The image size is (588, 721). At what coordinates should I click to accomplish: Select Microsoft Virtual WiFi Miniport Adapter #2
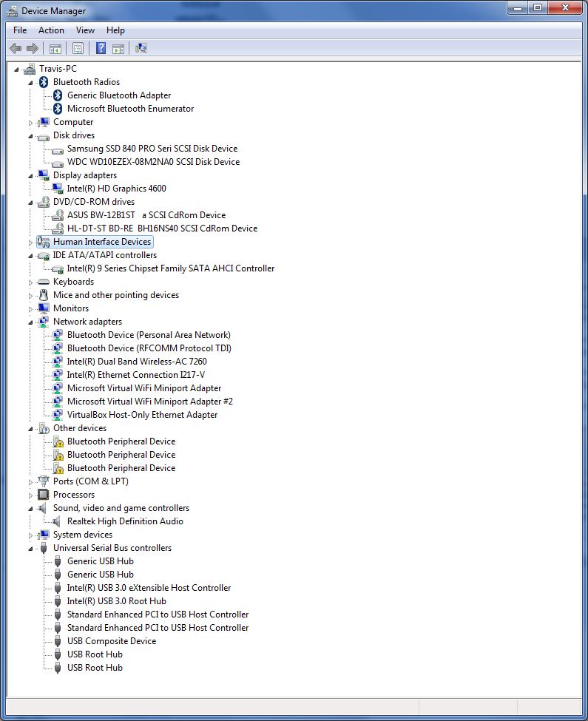150,402
